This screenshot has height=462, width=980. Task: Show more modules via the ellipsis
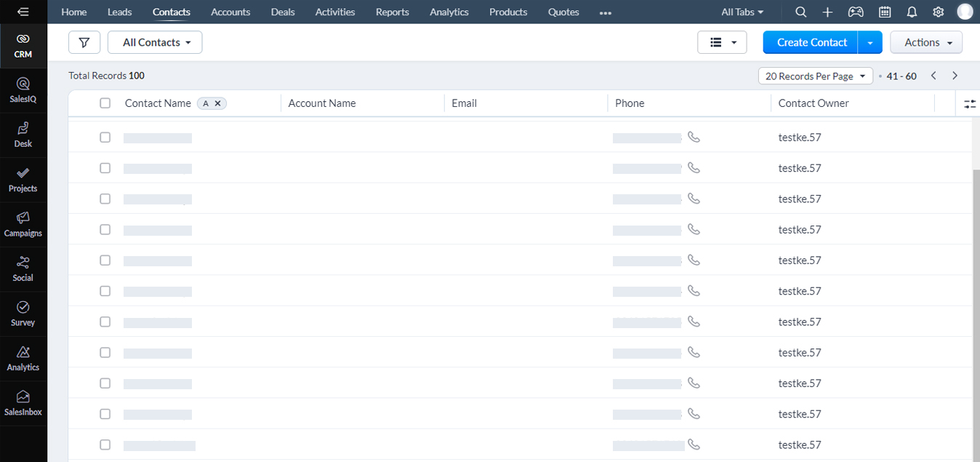606,12
